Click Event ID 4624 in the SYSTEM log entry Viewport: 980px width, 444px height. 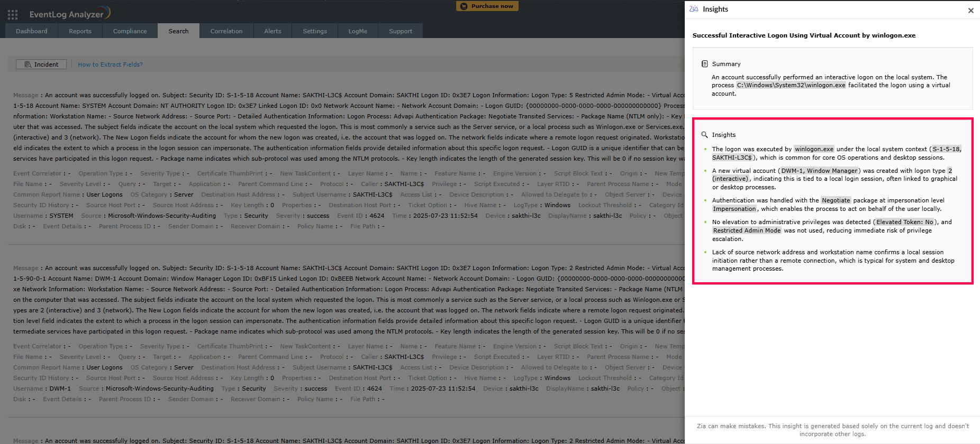(377, 216)
